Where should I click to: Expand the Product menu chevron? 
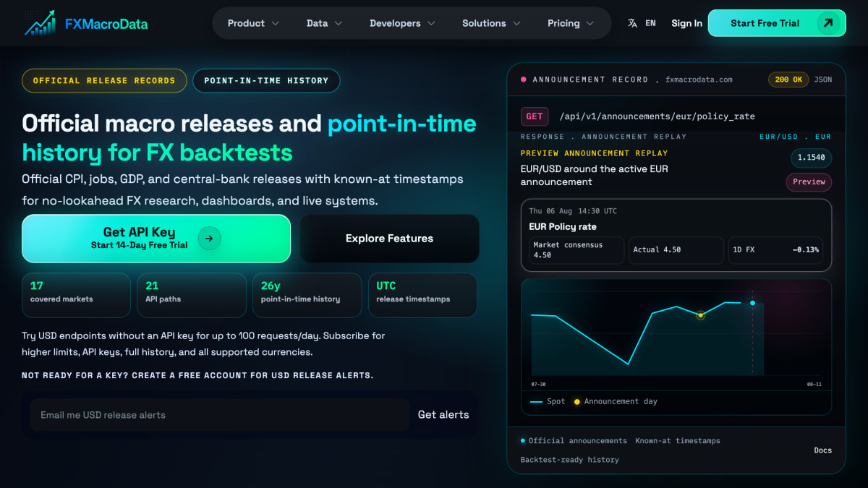click(276, 23)
